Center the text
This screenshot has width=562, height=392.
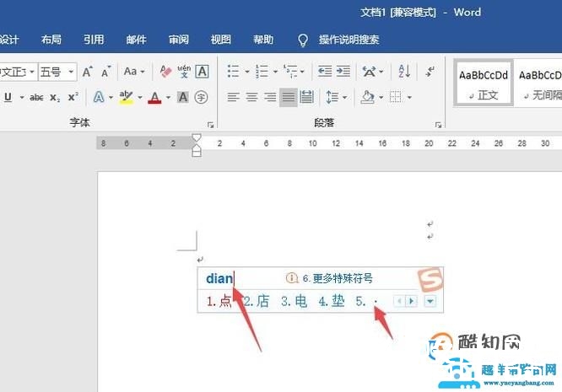251,97
